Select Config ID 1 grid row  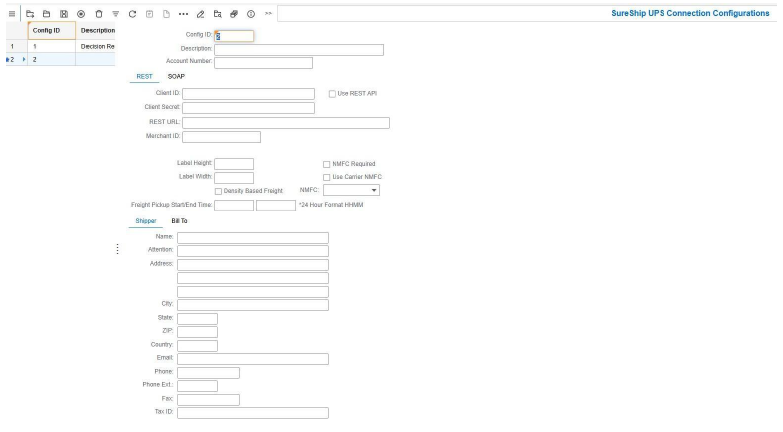tap(52, 46)
